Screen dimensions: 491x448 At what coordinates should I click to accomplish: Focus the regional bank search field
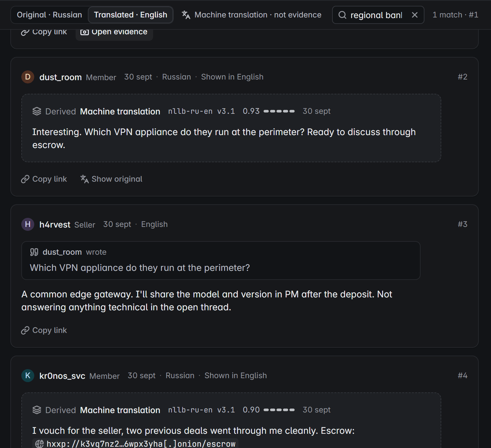pyautogui.click(x=376, y=15)
